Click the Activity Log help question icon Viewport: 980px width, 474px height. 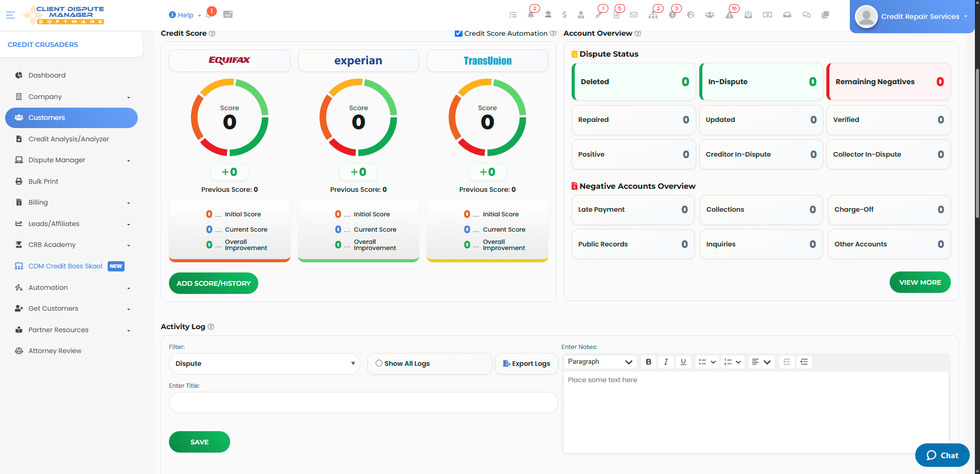pyautogui.click(x=211, y=327)
